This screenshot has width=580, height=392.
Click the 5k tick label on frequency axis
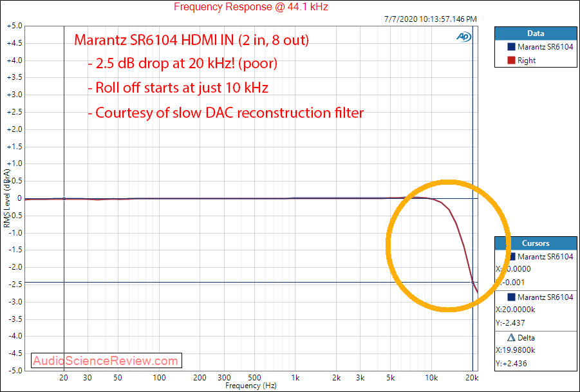pyautogui.click(x=391, y=378)
